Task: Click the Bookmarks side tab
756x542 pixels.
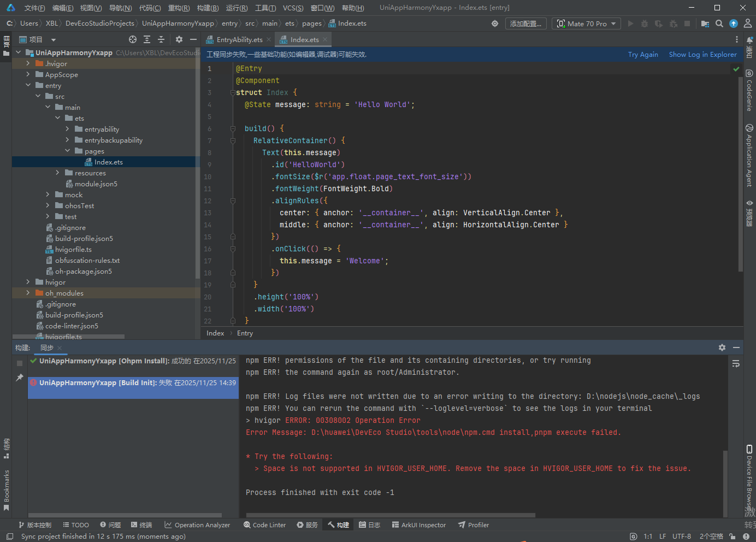Action: (7, 491)
